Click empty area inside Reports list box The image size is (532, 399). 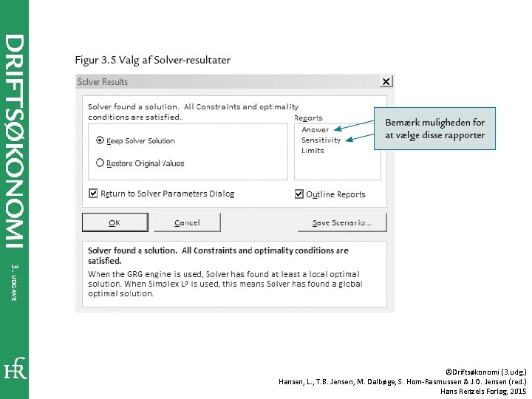coord(337,167)
